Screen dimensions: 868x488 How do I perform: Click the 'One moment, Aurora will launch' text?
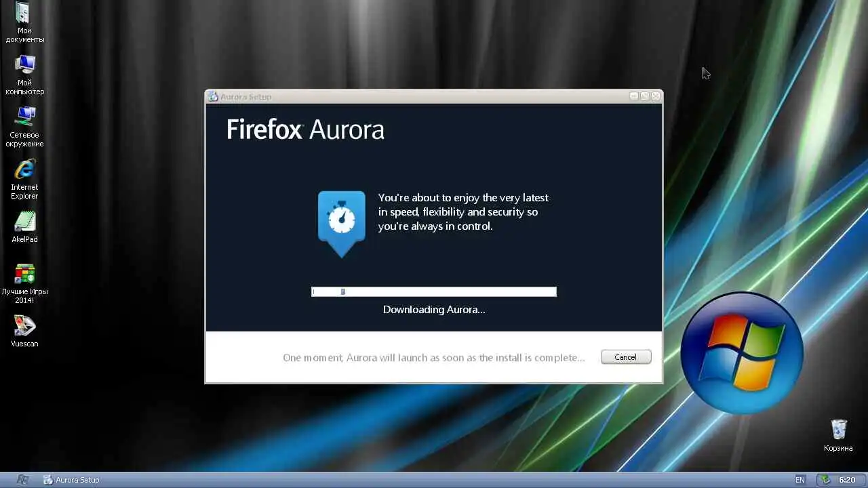[x=434, y=357]
